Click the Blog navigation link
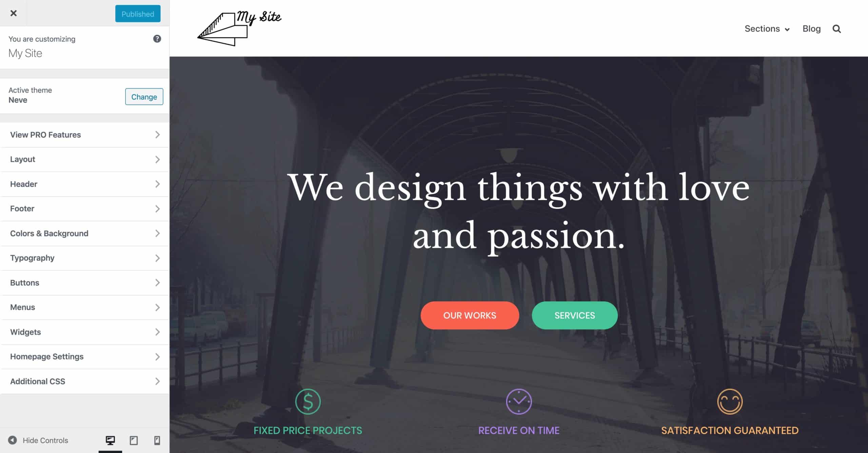 tap(811, 28)
